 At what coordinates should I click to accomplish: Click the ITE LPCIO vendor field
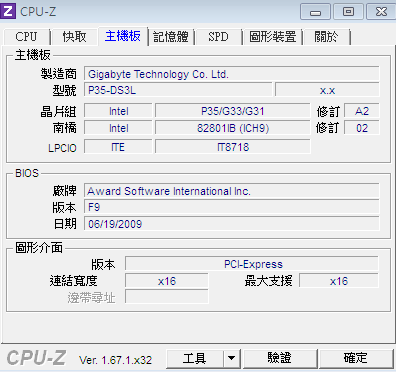[x=118, y=147]
